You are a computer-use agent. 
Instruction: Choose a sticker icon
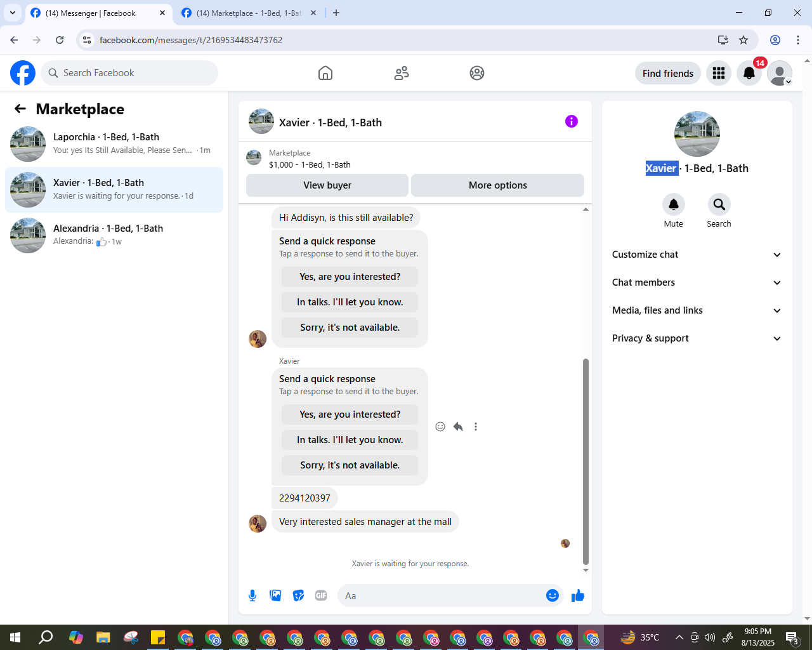pyautogui.click(x=298, y=595)
